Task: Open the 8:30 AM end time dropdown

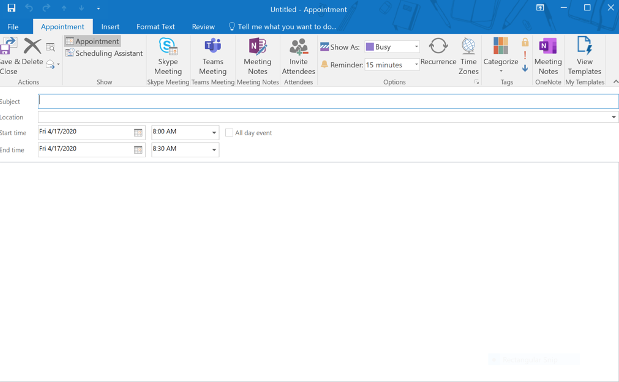Action: (x=214, y=150)
